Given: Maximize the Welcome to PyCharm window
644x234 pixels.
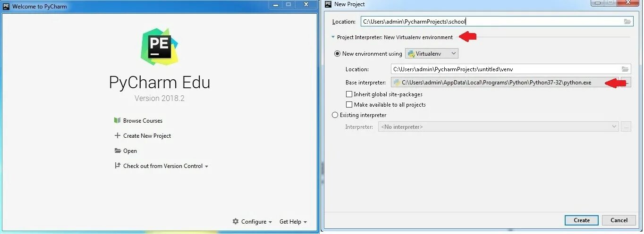Looking at the screenshot, I should point(288,4).
